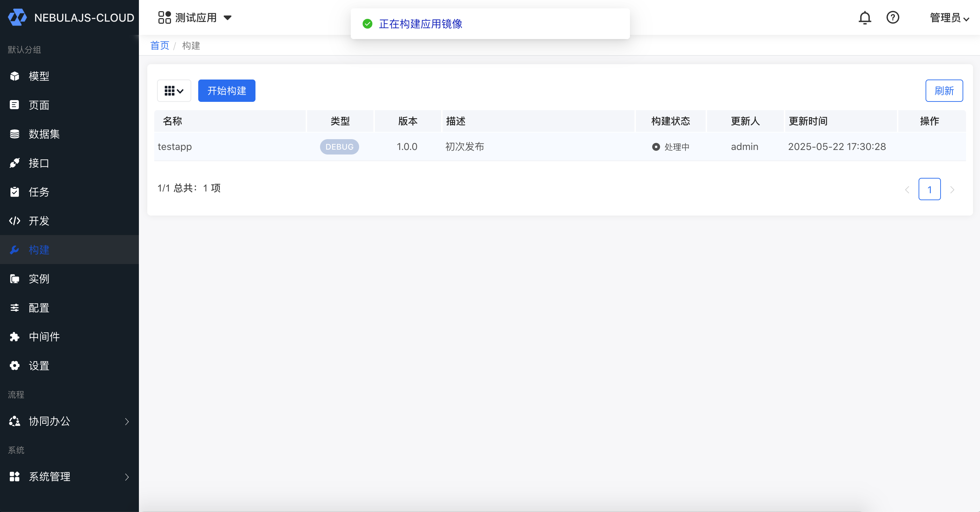The image size is (980, 512).
Task: Open the grid column display dropdown
Action: pos(174,91)
